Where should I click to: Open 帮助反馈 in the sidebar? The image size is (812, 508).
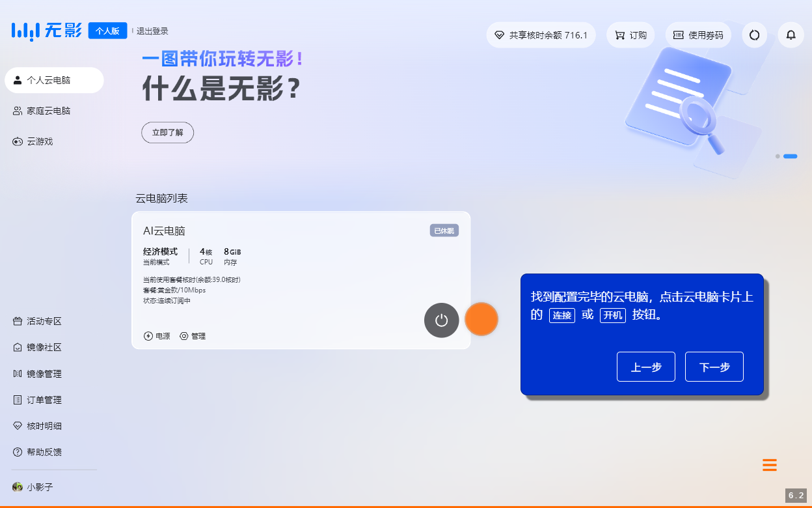tap(39, 451)
